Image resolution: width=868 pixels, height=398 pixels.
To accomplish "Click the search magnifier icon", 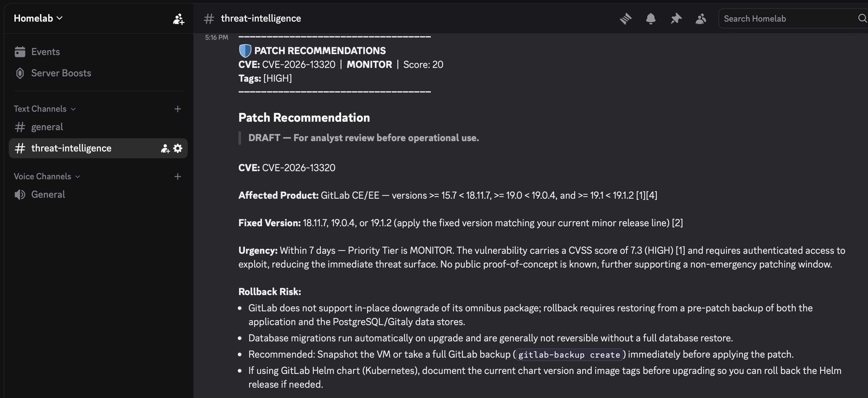I will [x=862, y=18].
